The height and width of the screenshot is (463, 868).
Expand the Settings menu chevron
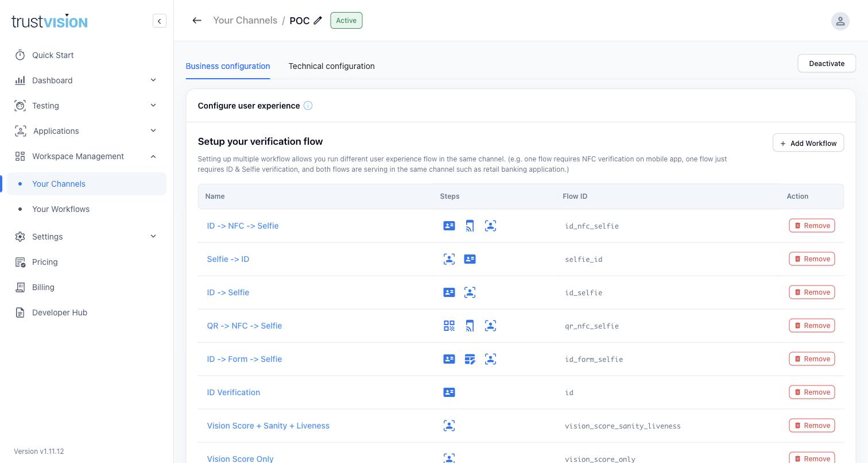click(153, 237)
